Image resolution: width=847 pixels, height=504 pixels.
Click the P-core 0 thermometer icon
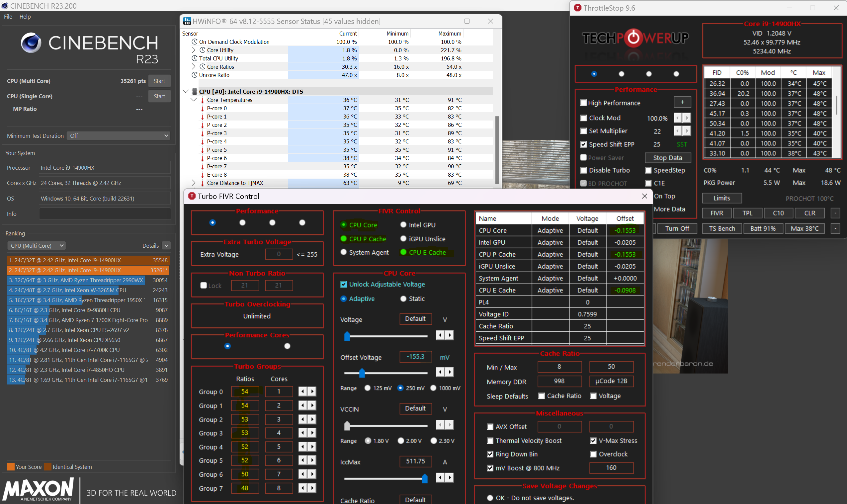coord(203,108)
